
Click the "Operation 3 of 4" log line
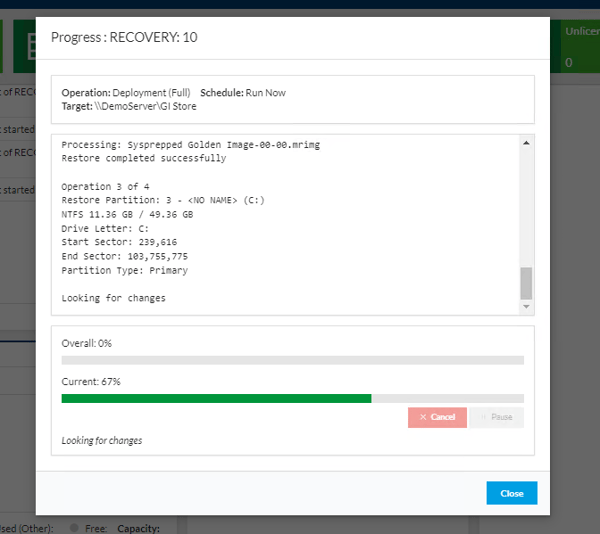click(104, 186)
